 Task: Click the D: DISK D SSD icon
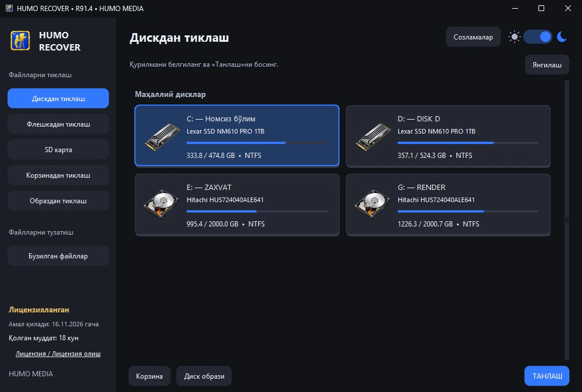pyautogui.click(x=373, y=136)
